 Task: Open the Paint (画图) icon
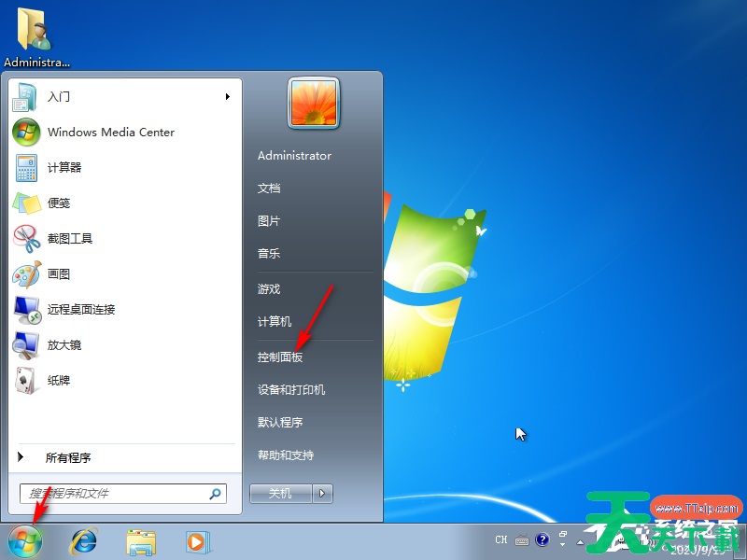click(x=26, y=274)
